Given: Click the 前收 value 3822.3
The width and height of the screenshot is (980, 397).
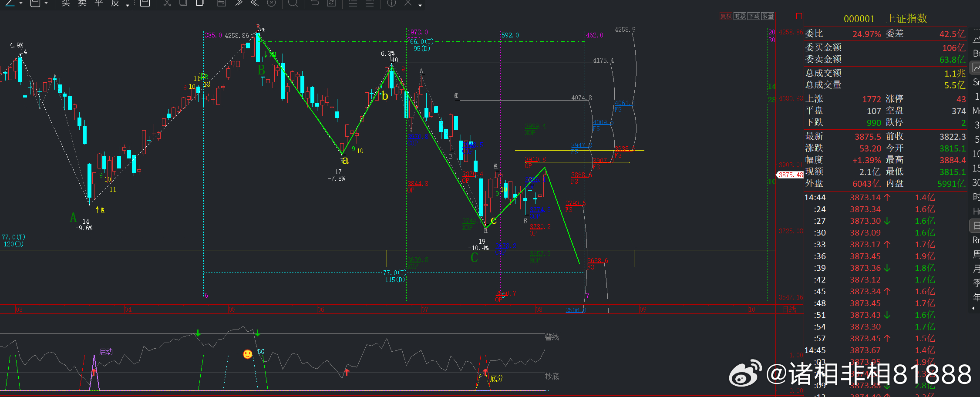Looking at the screenshot, I should 953,137.
